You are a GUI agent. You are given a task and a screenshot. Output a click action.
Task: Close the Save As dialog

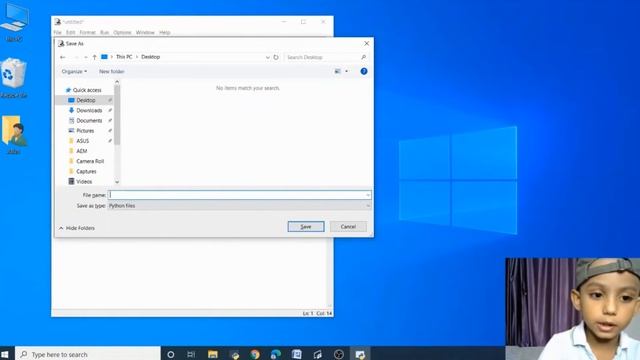(x=367, y=43)
